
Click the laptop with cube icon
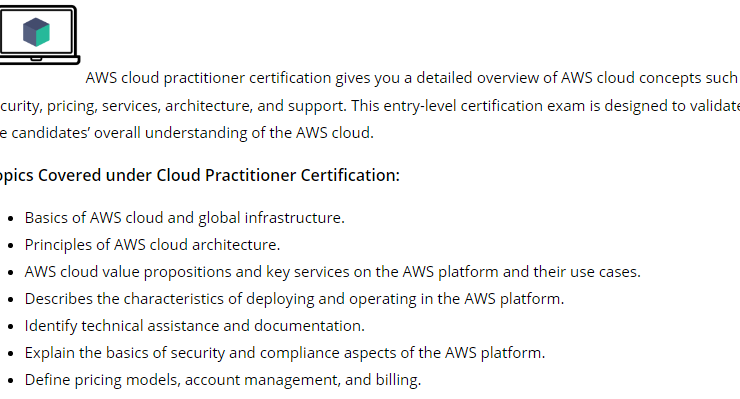click(x=39, y=35)
